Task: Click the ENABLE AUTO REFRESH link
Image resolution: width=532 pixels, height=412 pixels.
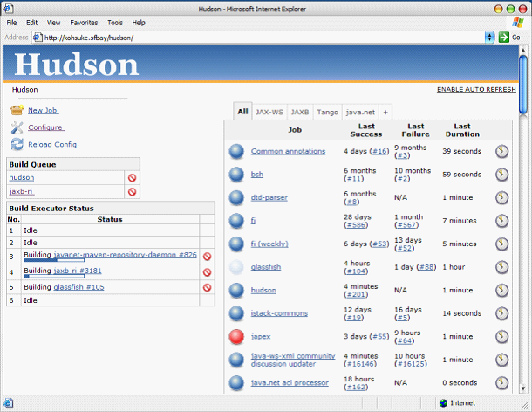Action: [476, 89]
